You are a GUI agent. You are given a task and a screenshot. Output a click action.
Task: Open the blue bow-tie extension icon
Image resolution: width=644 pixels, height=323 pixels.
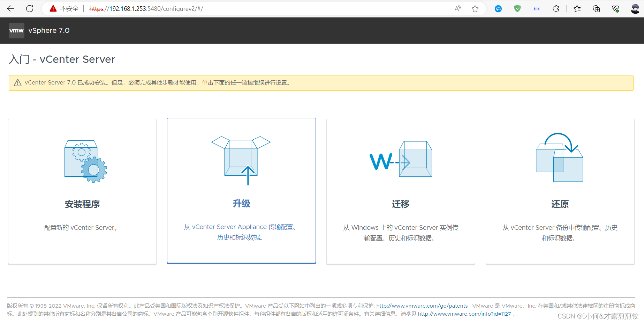click(x=537, y=9)
